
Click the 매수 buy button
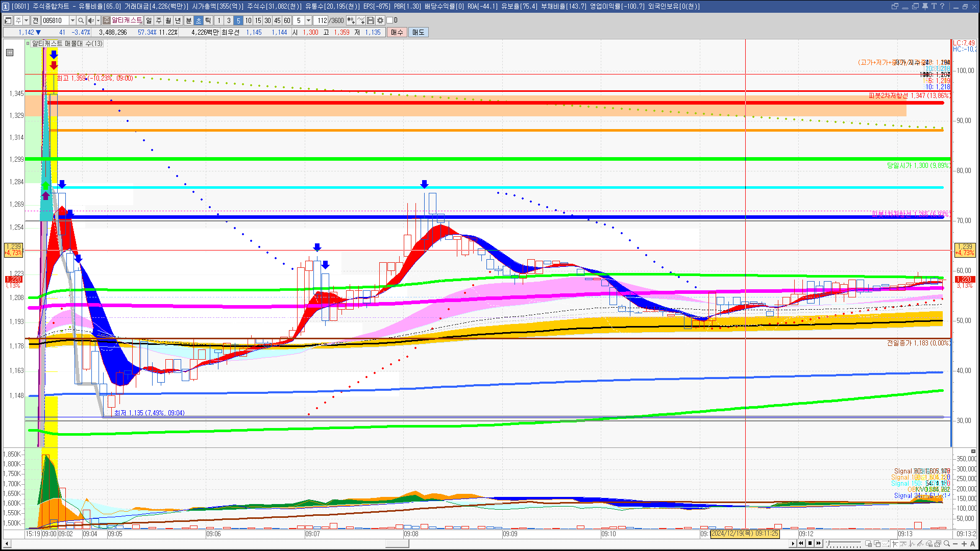click(x=397, y=32)
